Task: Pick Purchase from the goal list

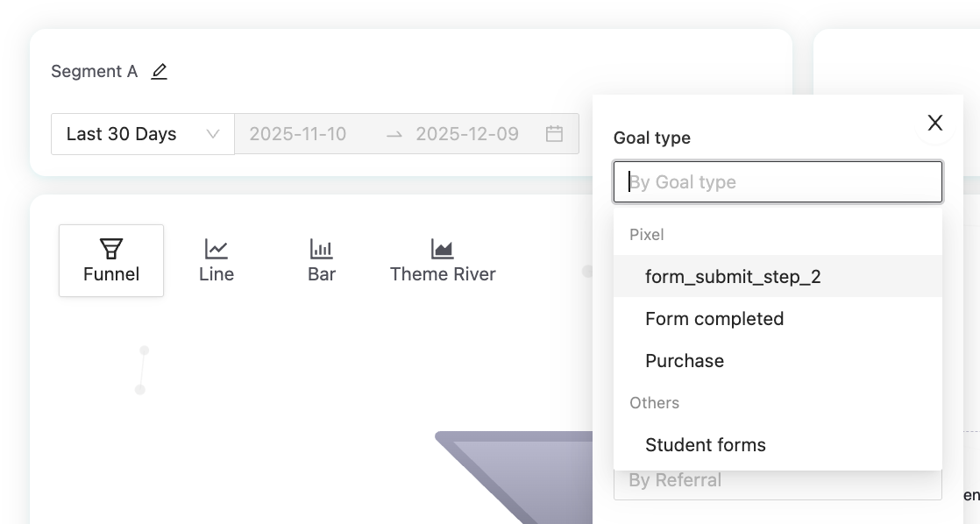Action: [x=685, y=361]
